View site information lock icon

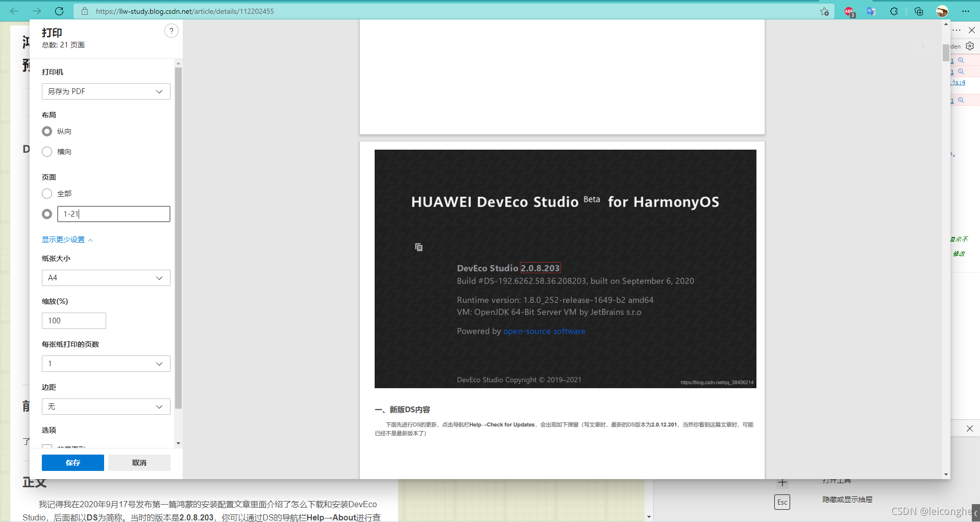click(85, 11)
